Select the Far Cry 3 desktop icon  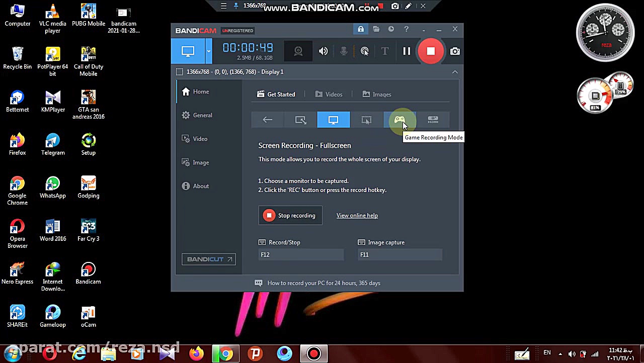click(x=89, y=230)
